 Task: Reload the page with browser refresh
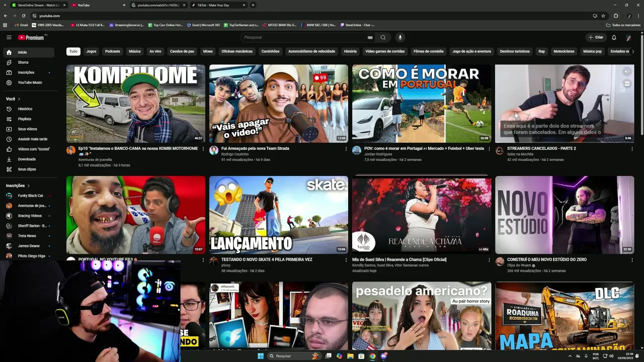23,16
